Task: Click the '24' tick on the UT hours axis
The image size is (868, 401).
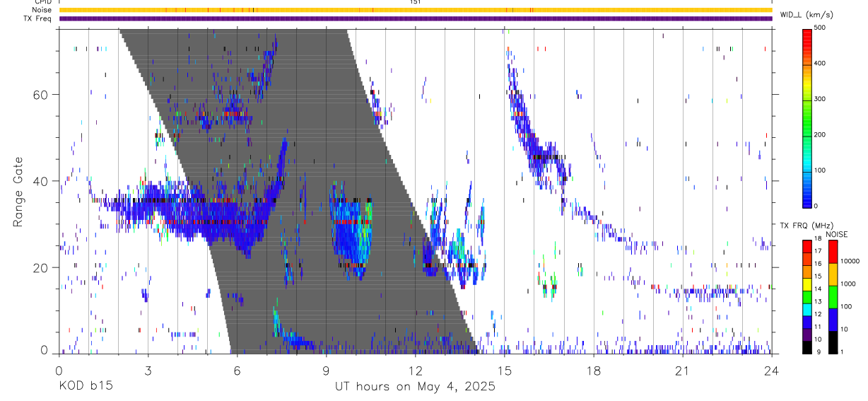Action: click(x=771, y=371)
